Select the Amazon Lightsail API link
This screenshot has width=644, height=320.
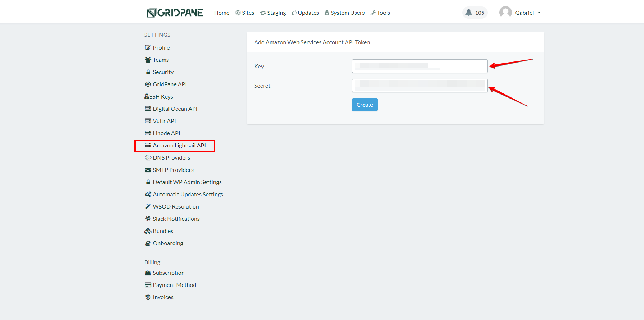click(x=179, y=145)
